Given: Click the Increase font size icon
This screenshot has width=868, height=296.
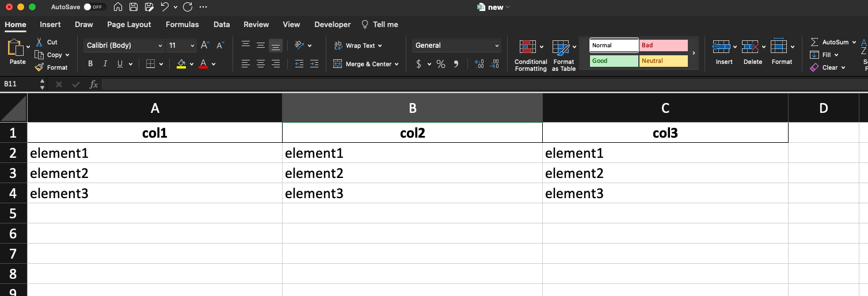Looking at the screenshot, I should (205, 45).
